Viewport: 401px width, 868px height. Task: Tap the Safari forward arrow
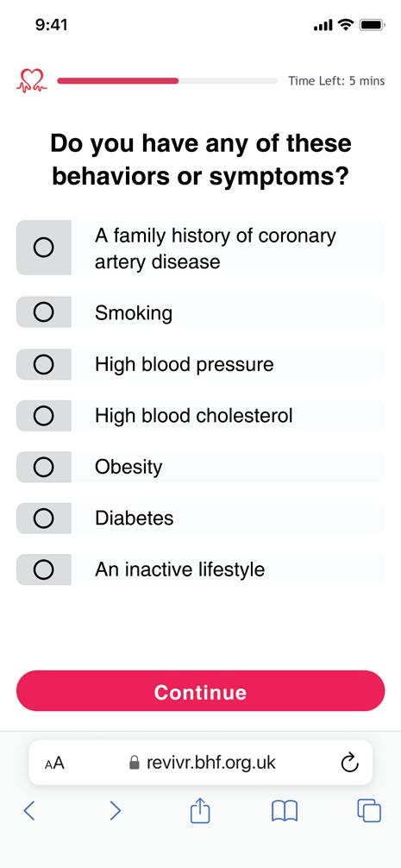(115, 810)
